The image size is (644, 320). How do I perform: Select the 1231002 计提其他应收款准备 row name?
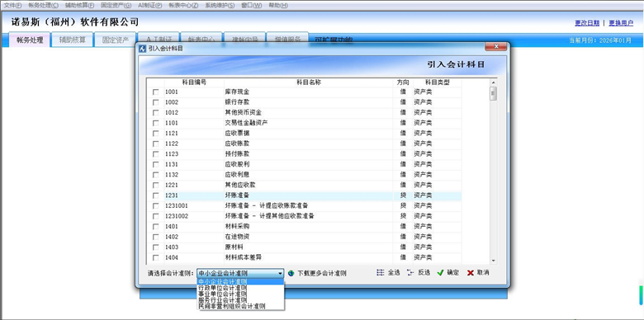[x=269, y=216]
